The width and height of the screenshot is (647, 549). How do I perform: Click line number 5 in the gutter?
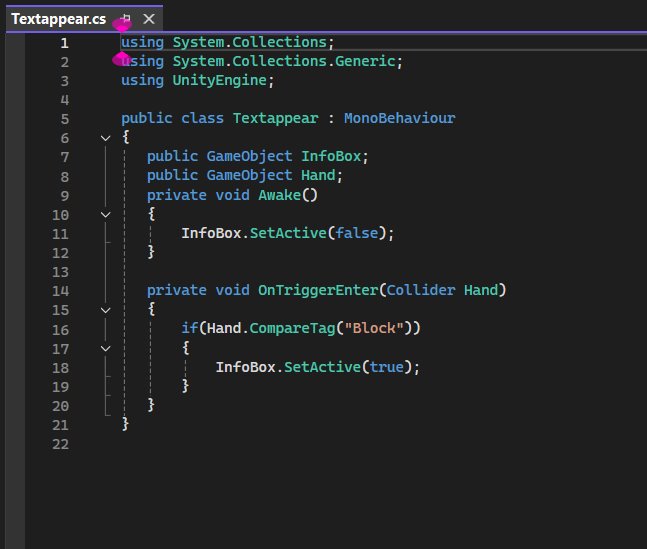(x=64, y=118)
